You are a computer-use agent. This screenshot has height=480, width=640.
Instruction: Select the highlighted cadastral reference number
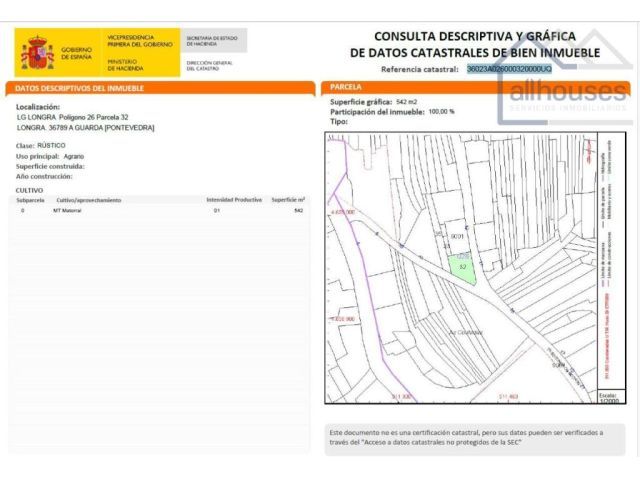coord(509,69)
